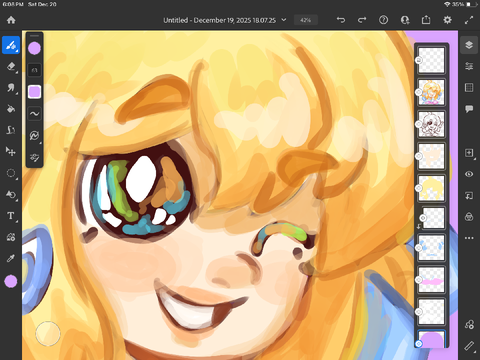480x360 pixels.
Task: Open the brush smoothing setting
Action: click(x=34, y=114)
